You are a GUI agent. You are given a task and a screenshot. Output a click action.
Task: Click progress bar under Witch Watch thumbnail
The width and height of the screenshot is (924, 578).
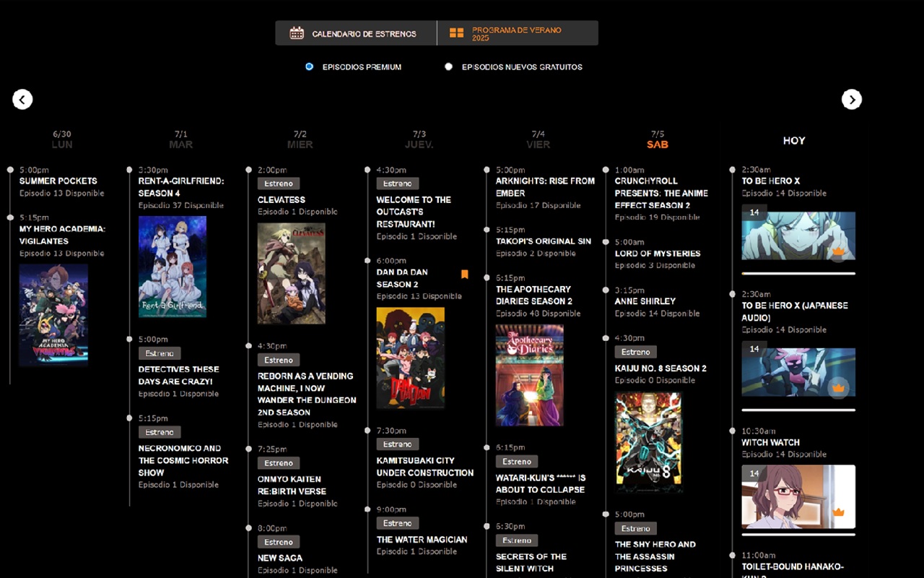pyautogui.click(x=798, y=535)
